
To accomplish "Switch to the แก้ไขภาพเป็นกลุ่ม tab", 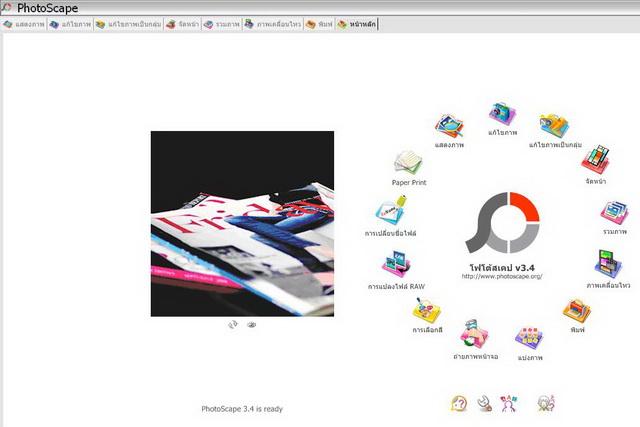I will tap(129, 24).
